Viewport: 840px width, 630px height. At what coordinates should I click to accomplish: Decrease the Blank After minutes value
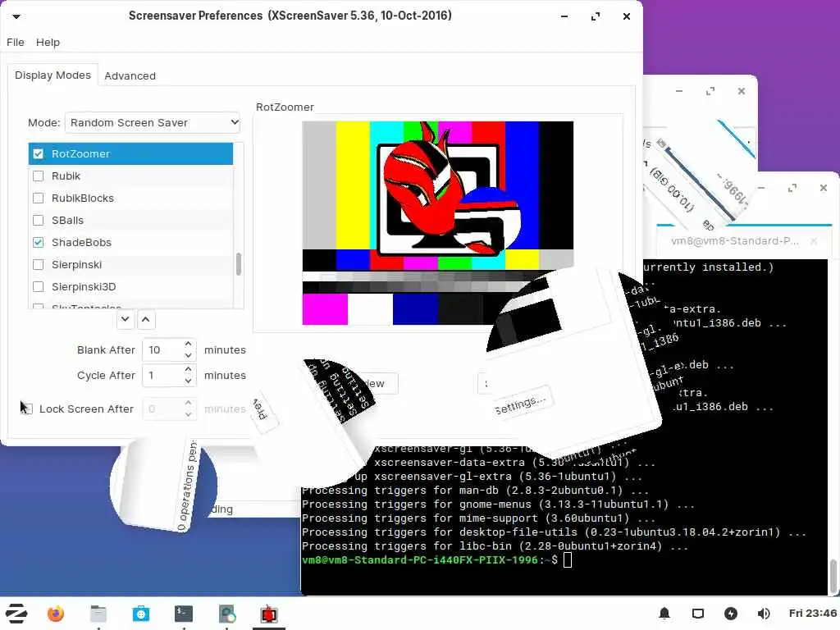click(x=188, y=355)
